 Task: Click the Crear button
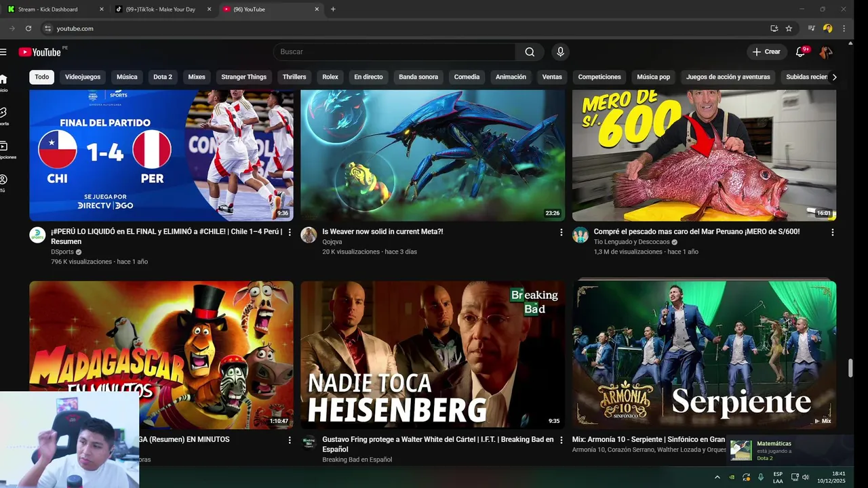(766, 52)
